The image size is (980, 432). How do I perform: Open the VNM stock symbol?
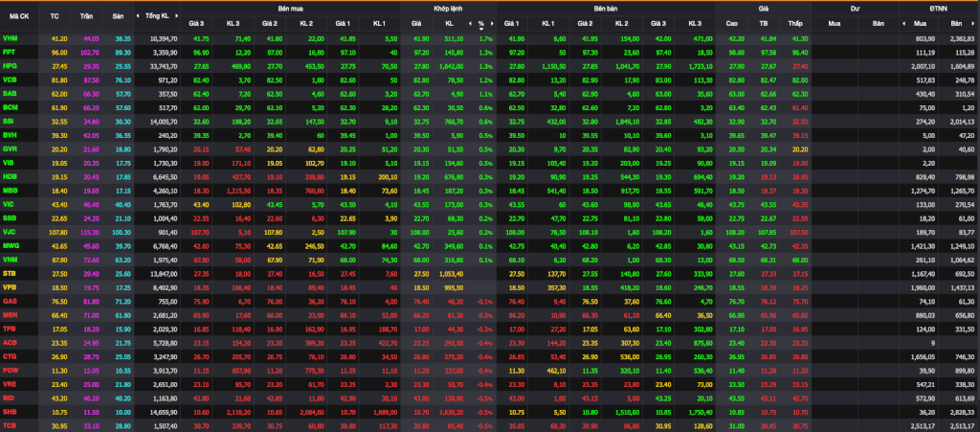10,259
